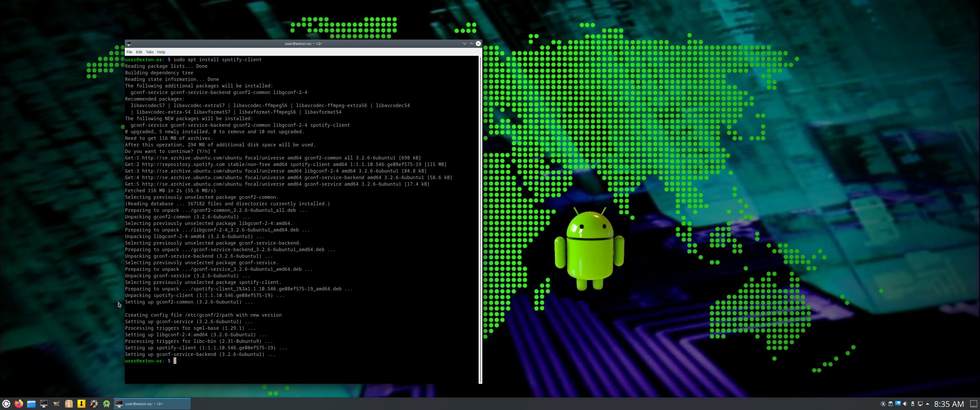
Task: Click 'After this operation, 294 MB' line
Action: coord(220,145)
